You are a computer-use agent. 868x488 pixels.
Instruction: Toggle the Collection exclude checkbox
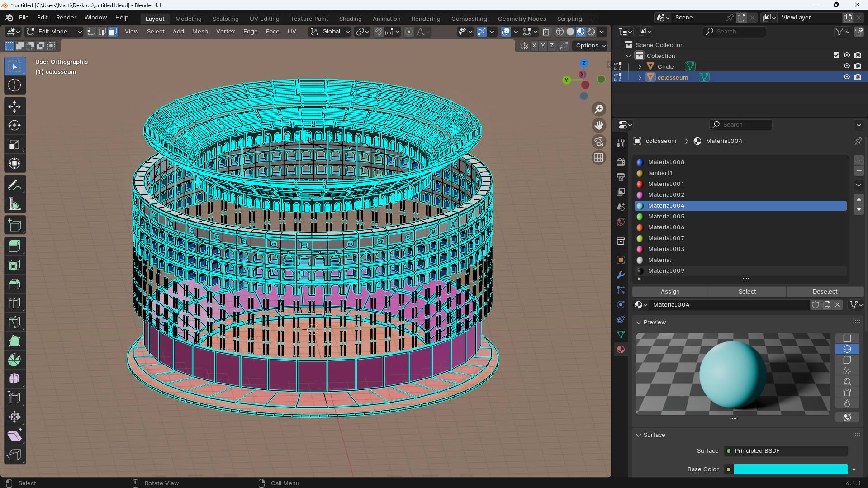click(836, 55)
